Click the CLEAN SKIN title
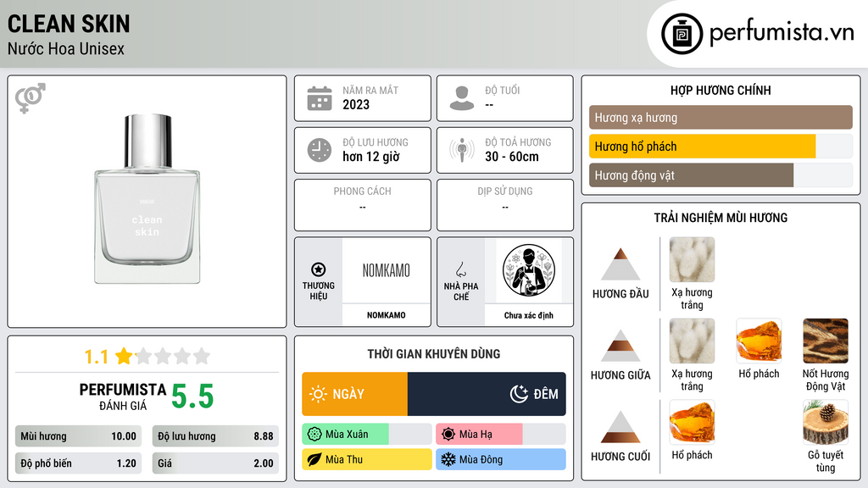Viewport: 868px width, 488px height. (69, 24)
